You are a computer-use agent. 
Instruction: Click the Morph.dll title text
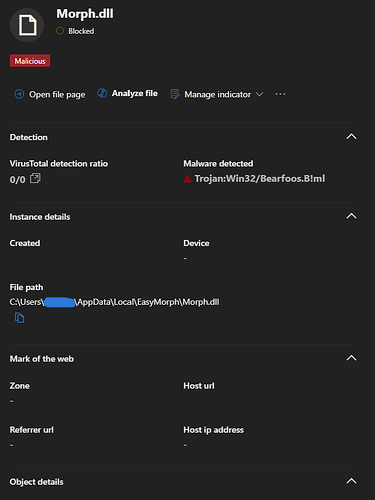[x=85, y=14]
